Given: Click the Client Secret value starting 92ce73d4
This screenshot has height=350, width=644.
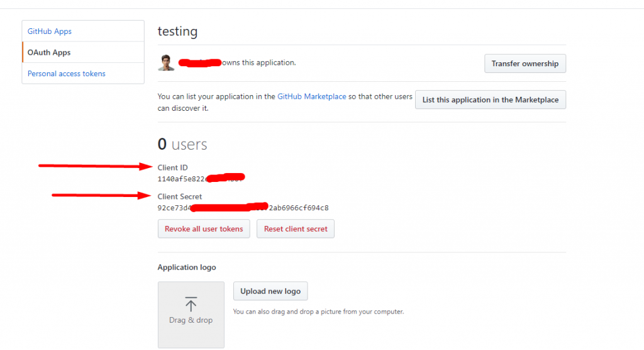Looking at the screenshot, I should [x=243, y=207].
